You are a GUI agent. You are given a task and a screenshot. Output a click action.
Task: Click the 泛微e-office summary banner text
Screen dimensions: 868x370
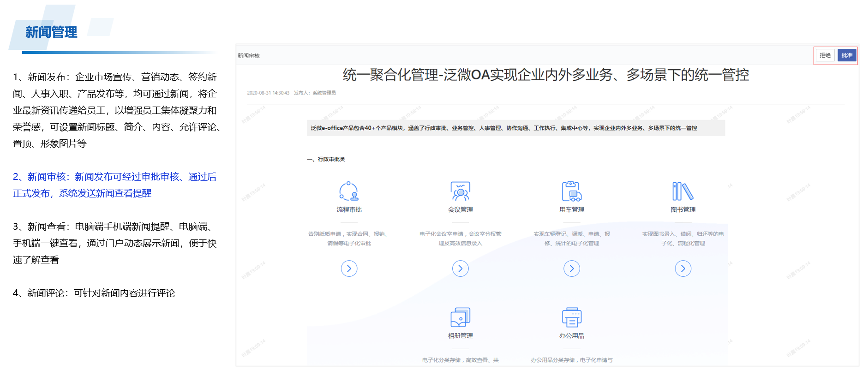coord(503,128)
